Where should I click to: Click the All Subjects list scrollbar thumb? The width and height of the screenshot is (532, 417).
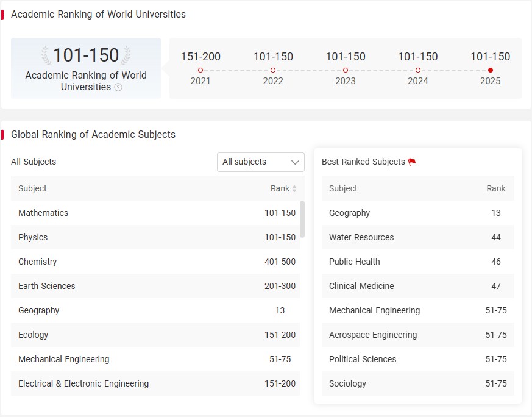(x=302, y=219)
